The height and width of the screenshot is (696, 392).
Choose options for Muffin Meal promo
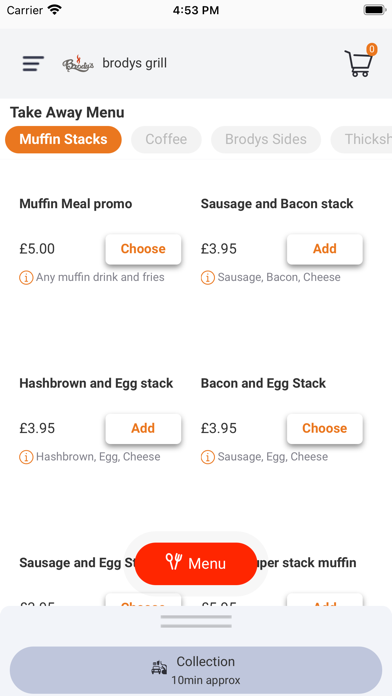pos(143,249)
